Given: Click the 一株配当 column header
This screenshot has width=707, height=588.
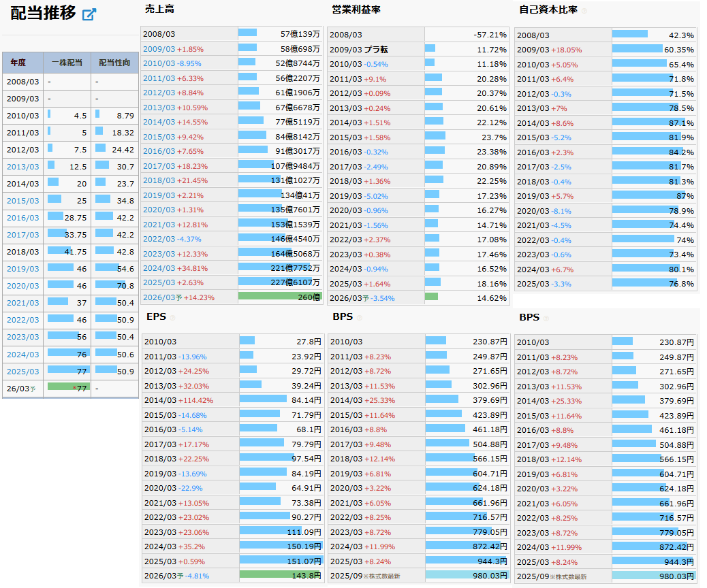Looking at the screenshot, I should (67, 63).
